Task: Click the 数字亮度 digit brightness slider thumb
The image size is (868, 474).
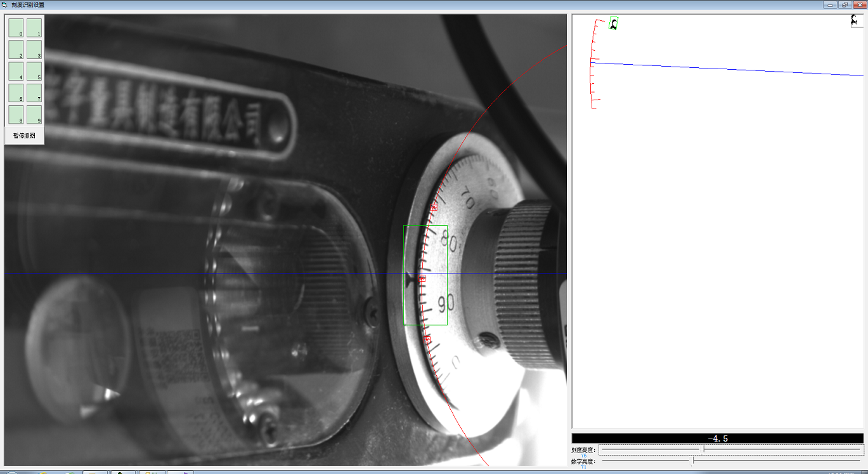Action: (x=693, y=460)
